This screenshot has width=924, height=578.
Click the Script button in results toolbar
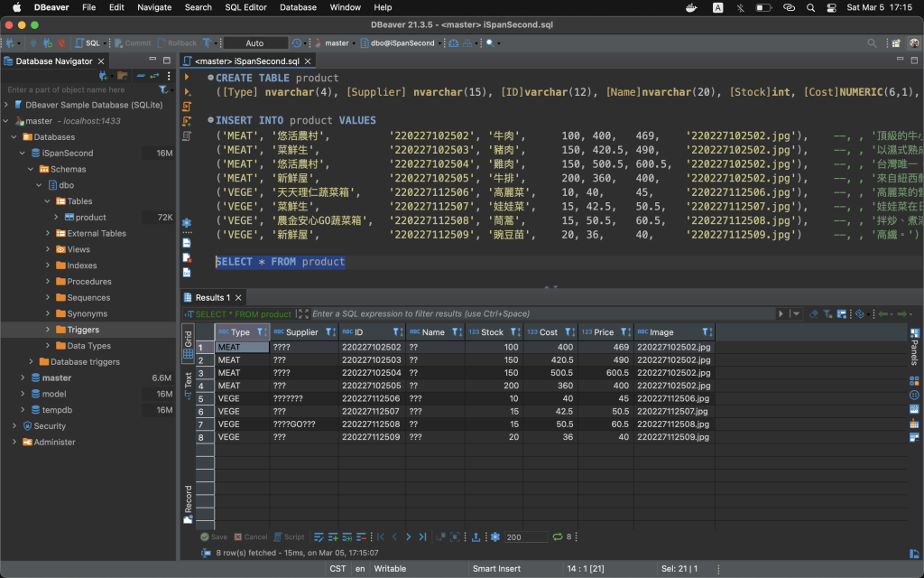pyautogui.click(x=289, y=536)
